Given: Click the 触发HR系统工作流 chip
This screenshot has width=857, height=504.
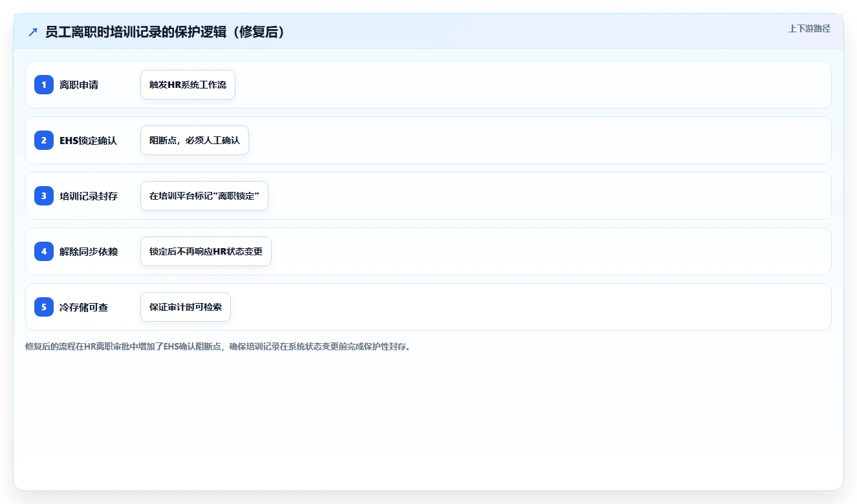Looking at the screenshot, I should point(188,85).
